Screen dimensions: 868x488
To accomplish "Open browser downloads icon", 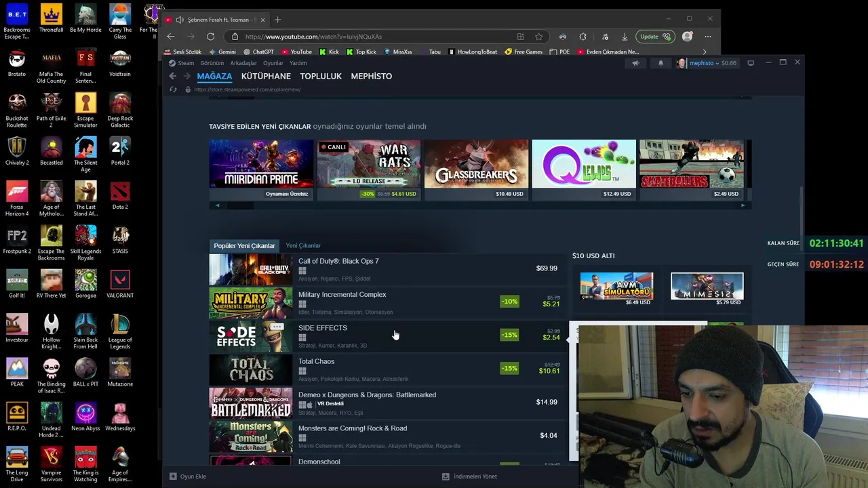I will 625,37.
